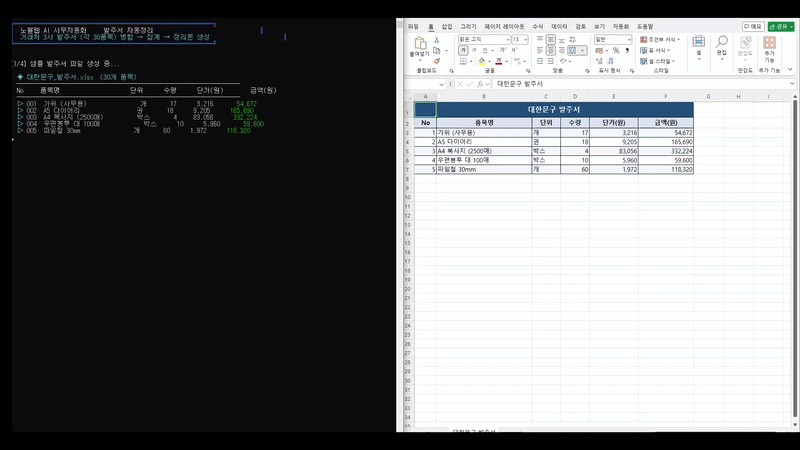Toggle bottom vertical alignment
The width and height of the screenshot is (800, 450).
561,39
